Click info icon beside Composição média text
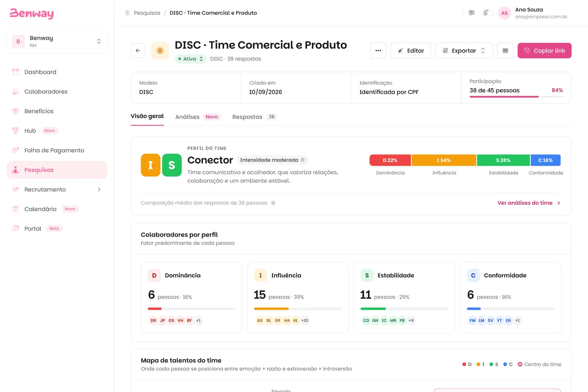The image size is (588, 392). click(274, 203)
